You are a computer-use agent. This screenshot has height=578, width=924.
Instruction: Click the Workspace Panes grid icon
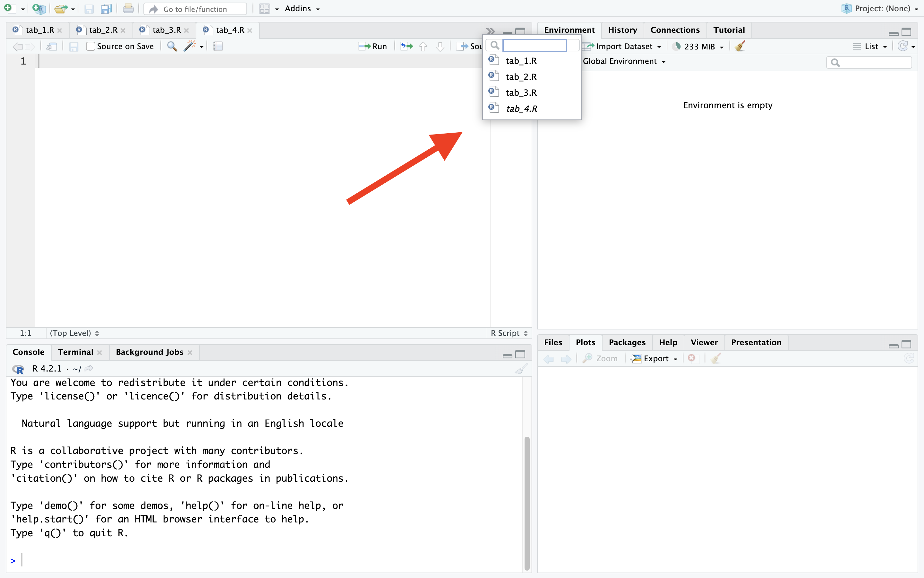[264, 8]
